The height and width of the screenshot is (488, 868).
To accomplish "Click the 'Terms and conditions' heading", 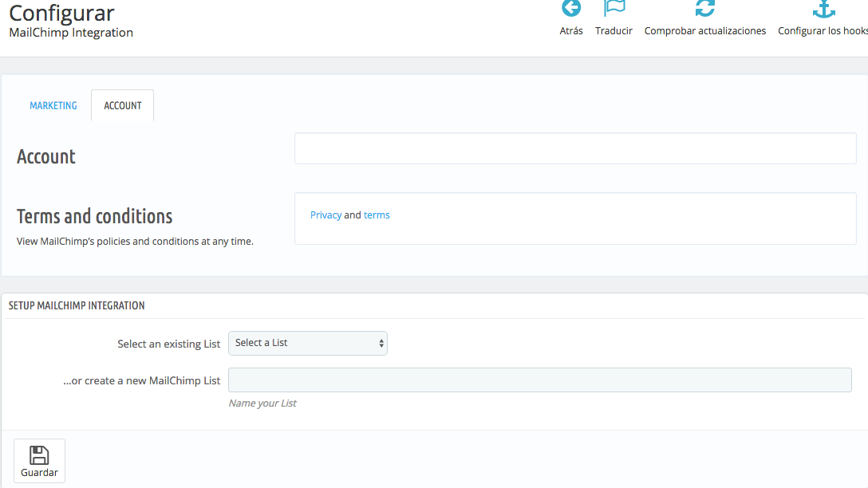I will 95,216.
